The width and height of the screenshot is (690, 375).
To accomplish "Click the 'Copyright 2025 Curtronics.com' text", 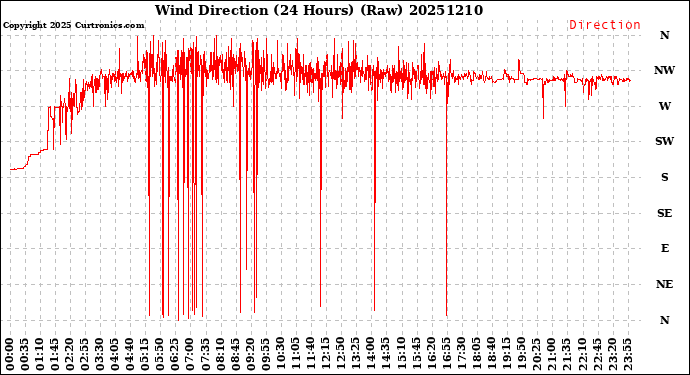I will 73,25.
